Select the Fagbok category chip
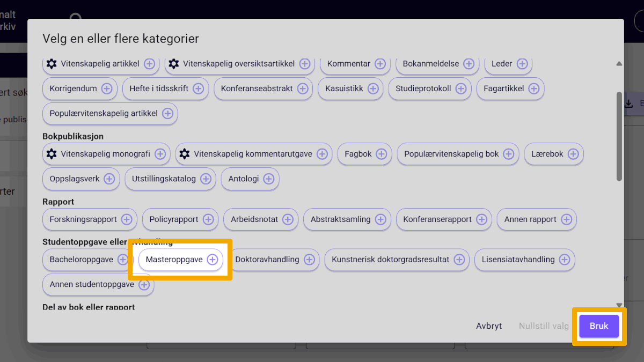 click(x=364, y=154)
